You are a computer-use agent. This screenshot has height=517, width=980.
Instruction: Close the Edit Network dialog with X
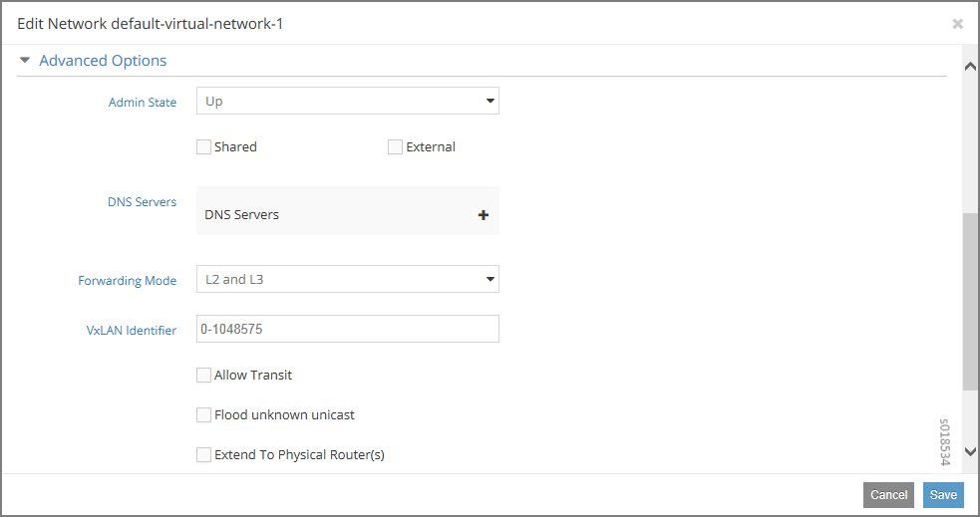click(x=957, y=24)
